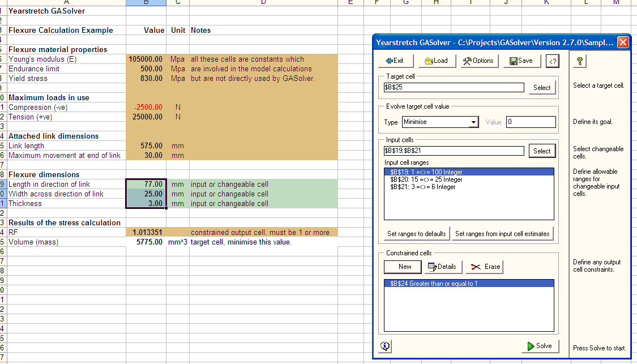The height and width of the screenshot is (364, 637).
Task: Click Set ranges from input cell estimates
Action: (x=502, y=234)
